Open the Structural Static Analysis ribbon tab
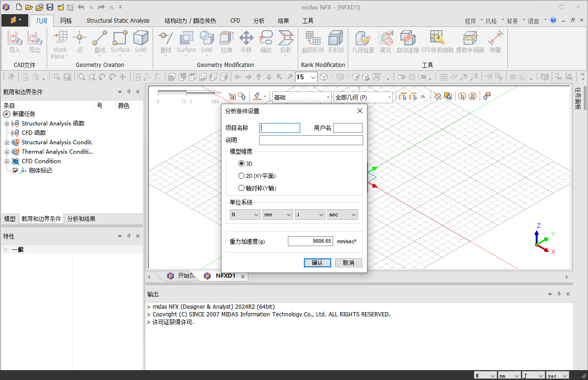The width and height of the screenshot is (588, 380). coord(118,21)
